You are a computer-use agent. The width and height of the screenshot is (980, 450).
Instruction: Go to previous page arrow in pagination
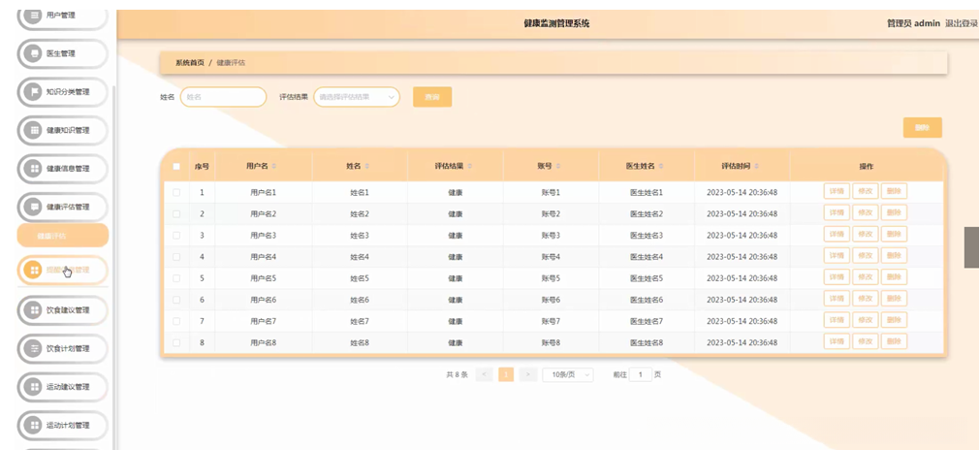[x=484, y=375]
